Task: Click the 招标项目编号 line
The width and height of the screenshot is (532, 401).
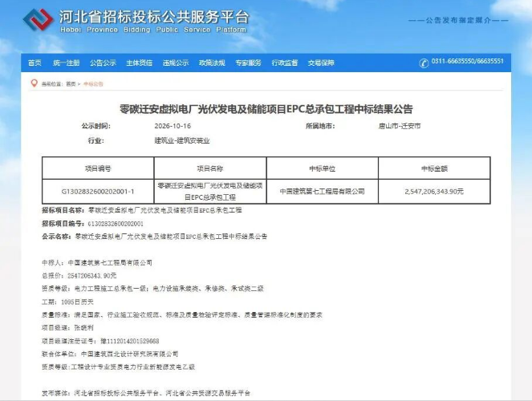Action: [92, 224]
